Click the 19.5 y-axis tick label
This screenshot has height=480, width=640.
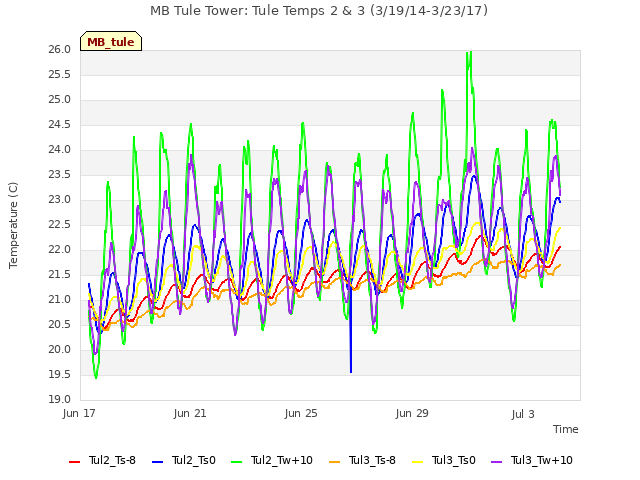[x=60, y=375]
